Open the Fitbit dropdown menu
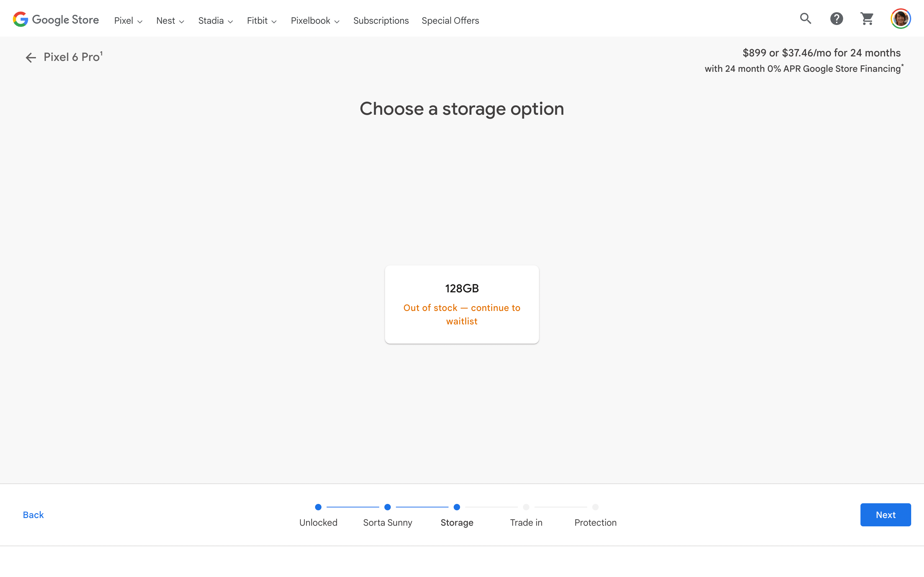The width and height of the screenshot is (924, 577). coord(261,21)
